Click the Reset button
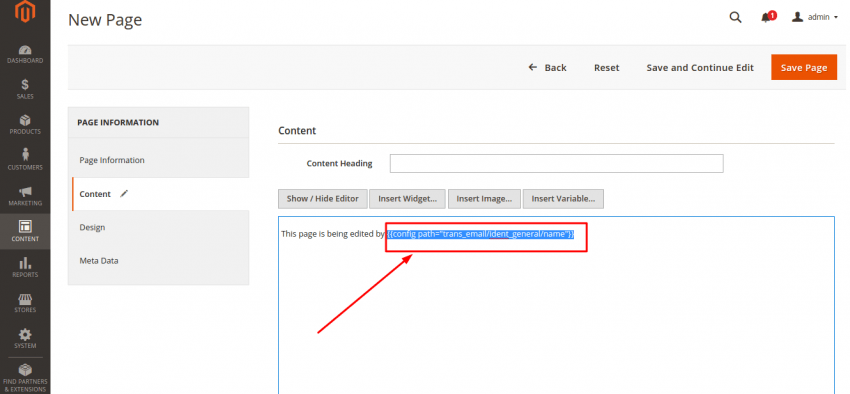Screen dimensions: 850x394 click(x=607, y=68)
